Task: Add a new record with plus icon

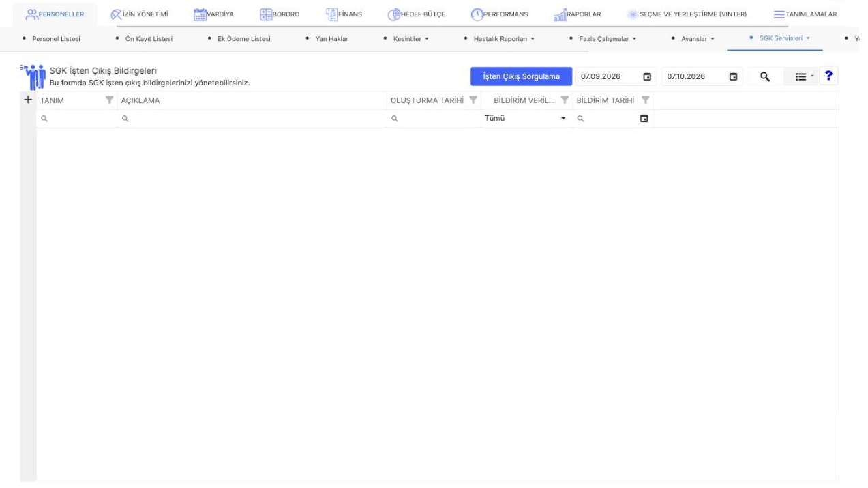Action: [28, 100]
